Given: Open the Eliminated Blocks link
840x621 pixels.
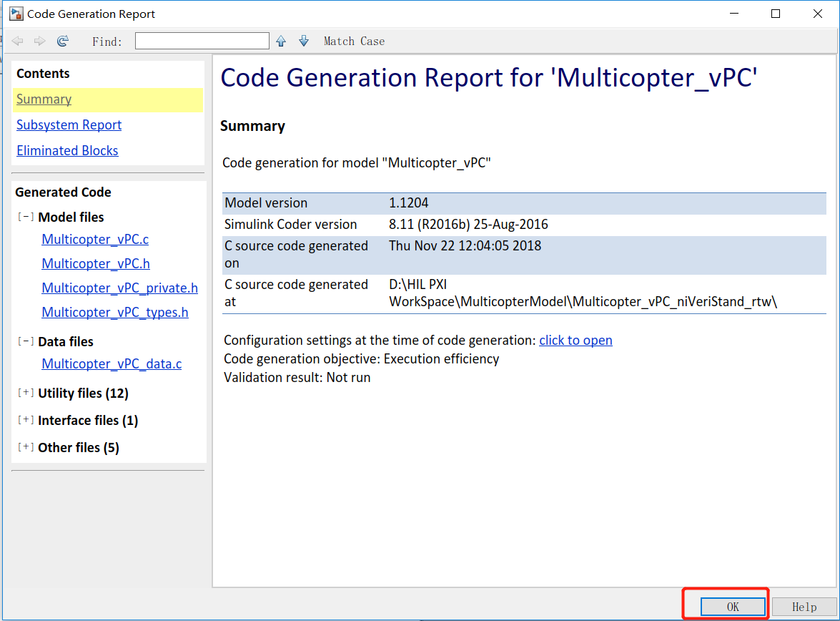Looking at the screenshot, I should pos(67,151).
